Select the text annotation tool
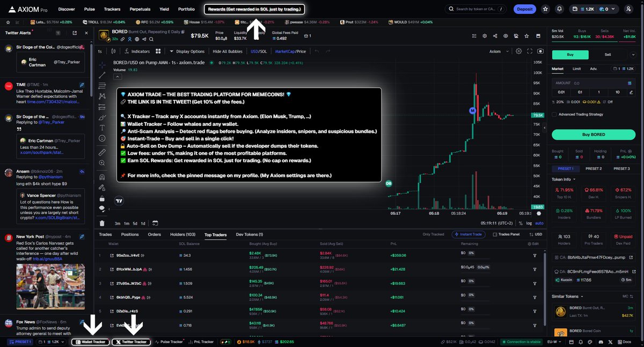The height and width of the screenshot is (347, 644). pos(102,127)
